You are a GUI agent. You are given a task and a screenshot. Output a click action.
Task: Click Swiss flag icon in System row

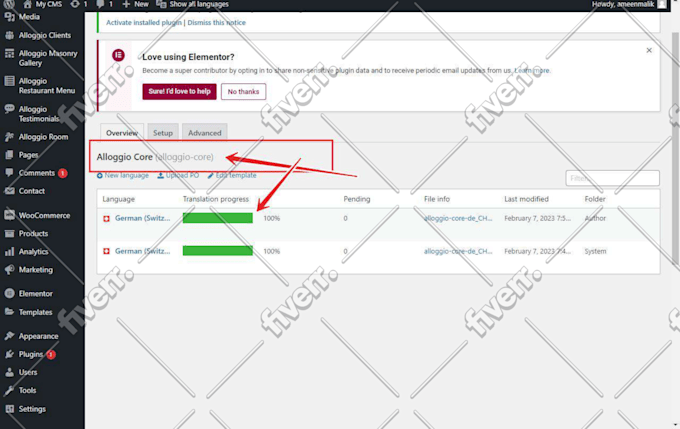(106, 252)
